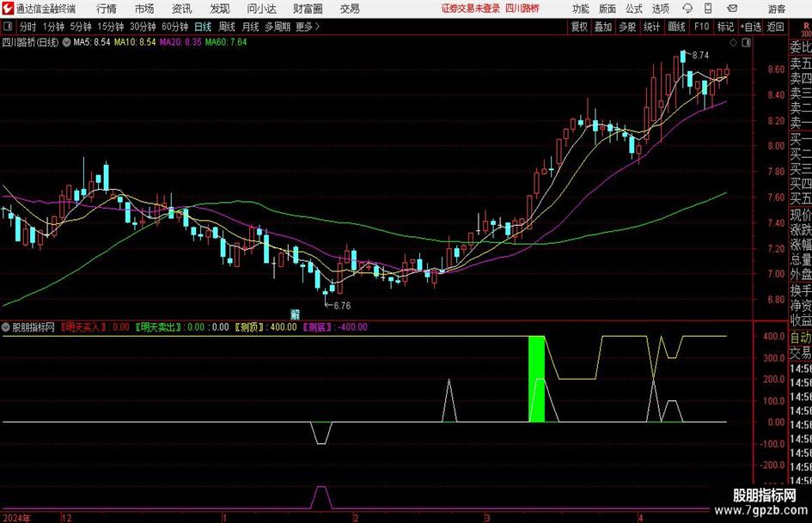Toggle the side panel icon at chart top-right
Viewport: 812px width, 523px height.
[x=746, y=43]
